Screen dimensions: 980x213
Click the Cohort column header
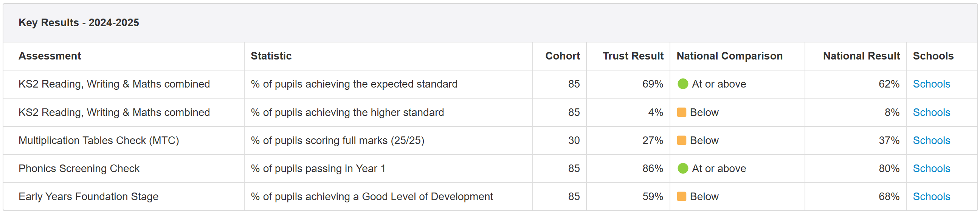pos(562,56)
